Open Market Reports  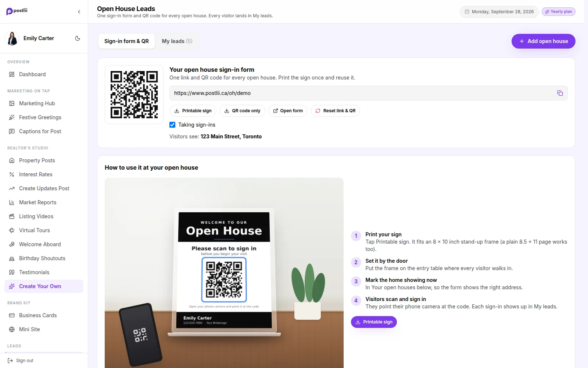44,202
